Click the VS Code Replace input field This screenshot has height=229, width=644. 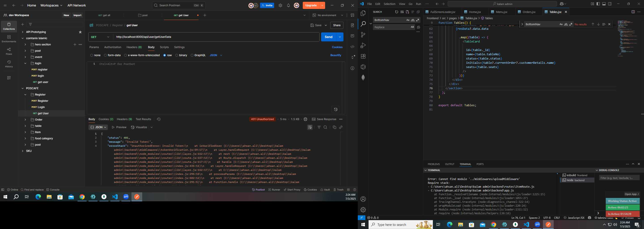click(x=391, y=27)
